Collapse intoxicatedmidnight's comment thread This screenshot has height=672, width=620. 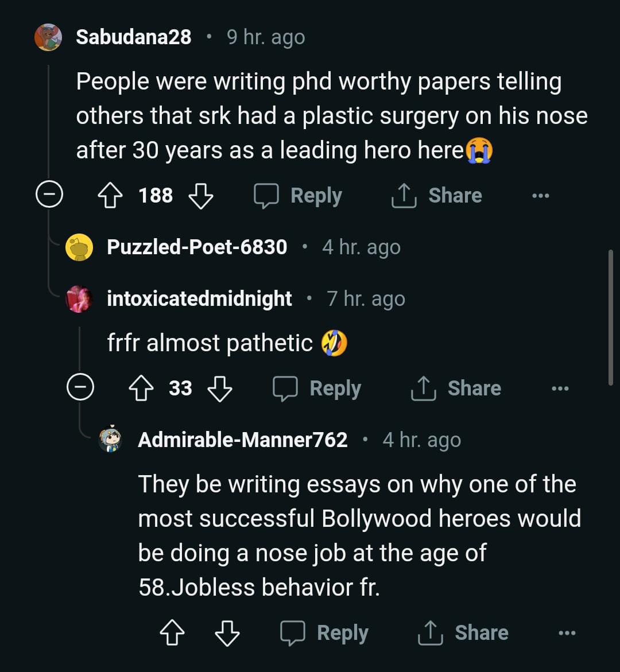(x=80, y=389)
